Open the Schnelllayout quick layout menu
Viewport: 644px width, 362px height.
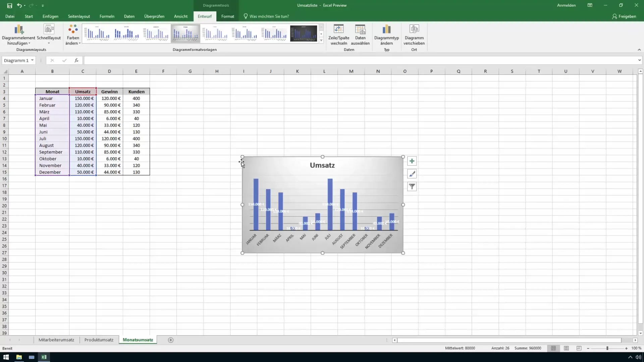[49, 35]
